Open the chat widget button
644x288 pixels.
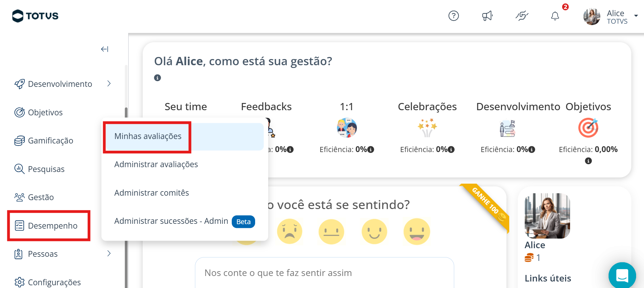pyautogui.click(x=622, y=276)
